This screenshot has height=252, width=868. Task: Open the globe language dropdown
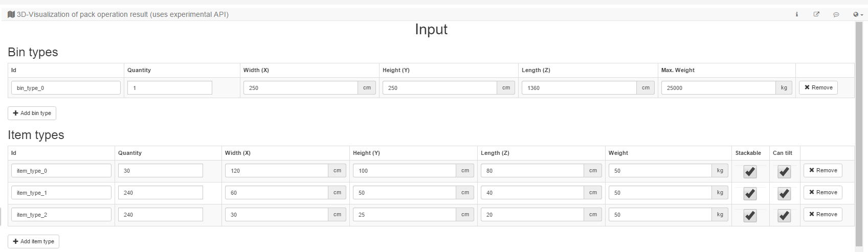(858, 14)
